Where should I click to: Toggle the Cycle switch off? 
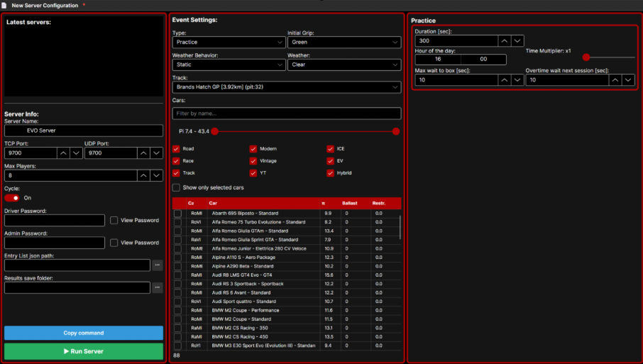[x=12, y=198]
